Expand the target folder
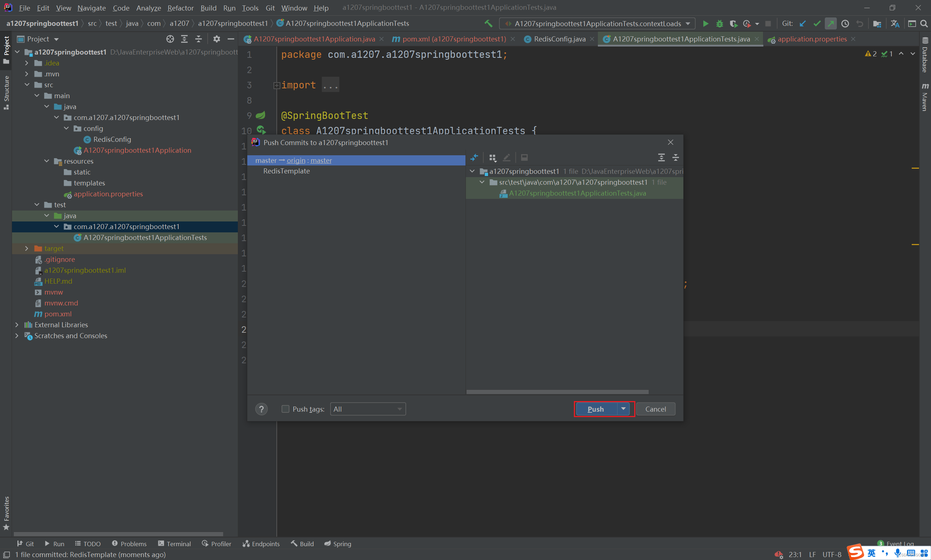The width and height of the screenshot is (931, 560). tap(27, 248)
